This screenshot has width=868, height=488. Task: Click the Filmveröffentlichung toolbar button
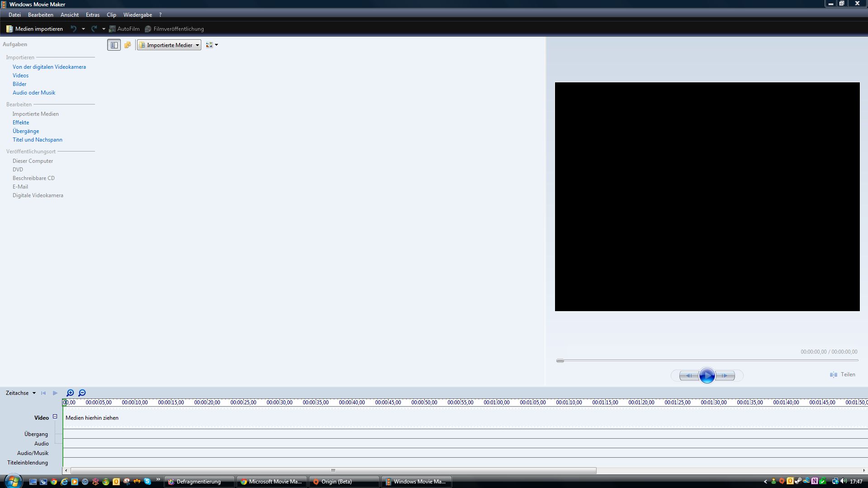point(174,28)
